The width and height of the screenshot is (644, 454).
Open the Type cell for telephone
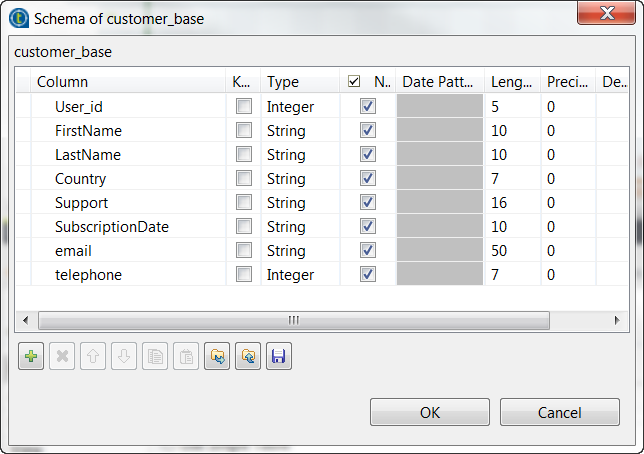tap(299, 275)
